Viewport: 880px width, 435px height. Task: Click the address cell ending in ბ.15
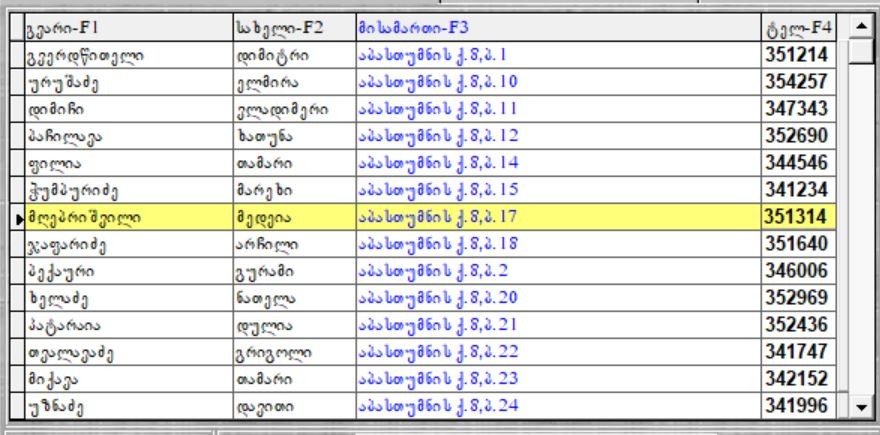tap(558, 190)
